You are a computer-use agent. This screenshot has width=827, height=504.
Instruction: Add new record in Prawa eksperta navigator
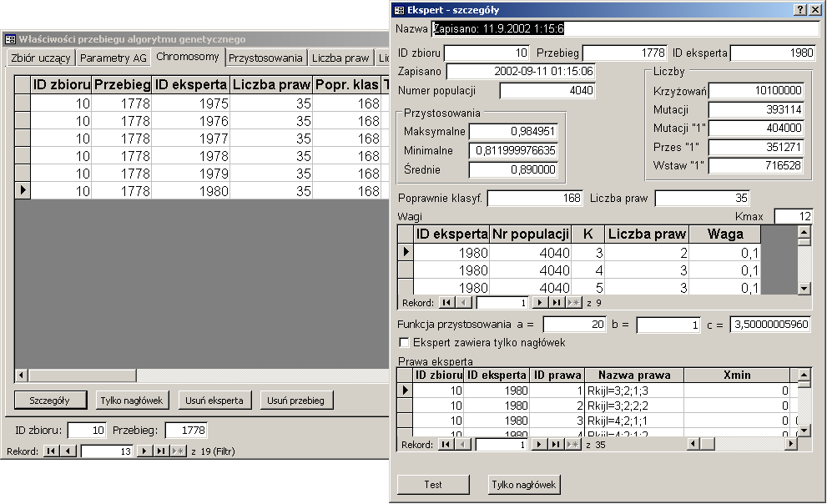pos(573,445)
